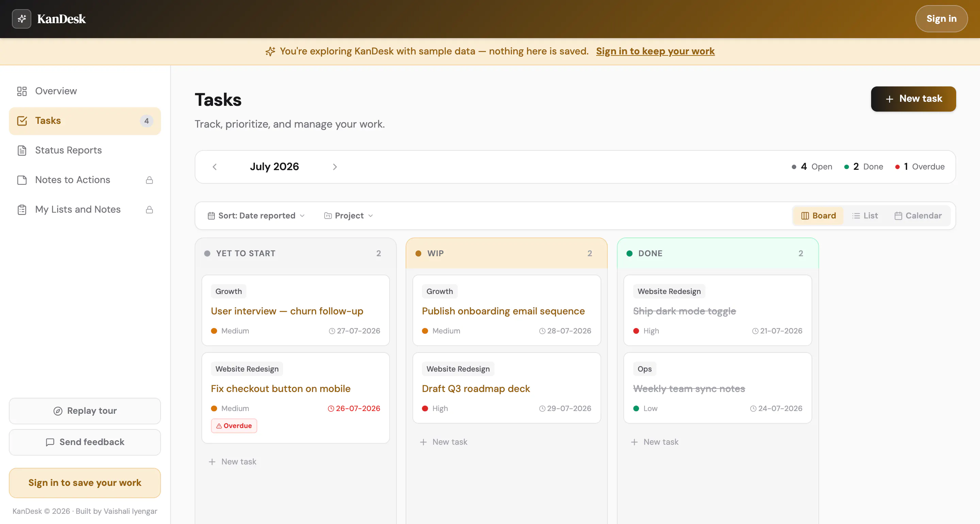Click the Overview grid icon in sidebar
The width and height of the screenshot is (980, 524).
click(x=22, y=91)
